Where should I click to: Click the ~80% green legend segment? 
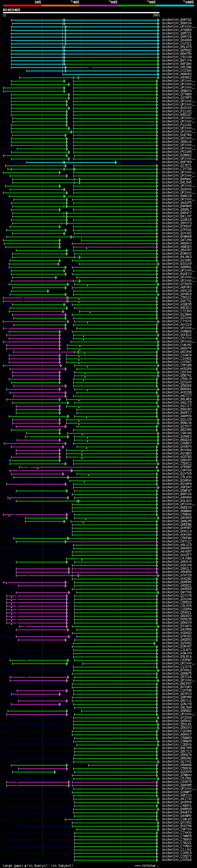click(x=137, y=6)
